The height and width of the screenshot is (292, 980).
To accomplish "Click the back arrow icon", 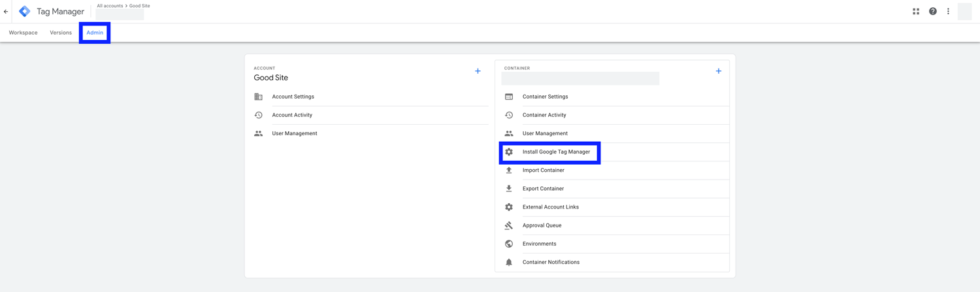I will pyautogui.click(x=6, y=12).
